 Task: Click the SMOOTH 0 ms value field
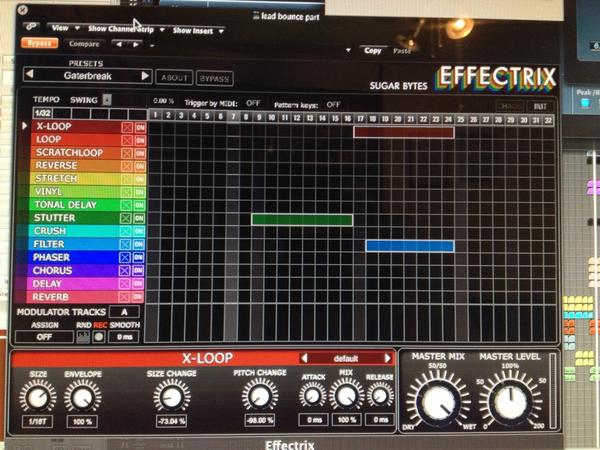tap(124, 337)
